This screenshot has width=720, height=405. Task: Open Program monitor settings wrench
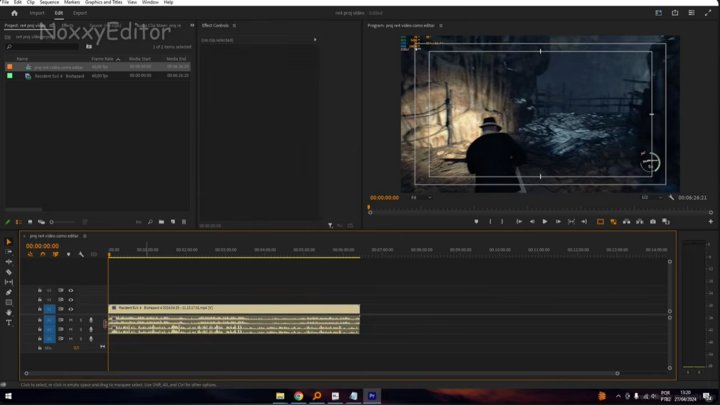click(671, 197)
